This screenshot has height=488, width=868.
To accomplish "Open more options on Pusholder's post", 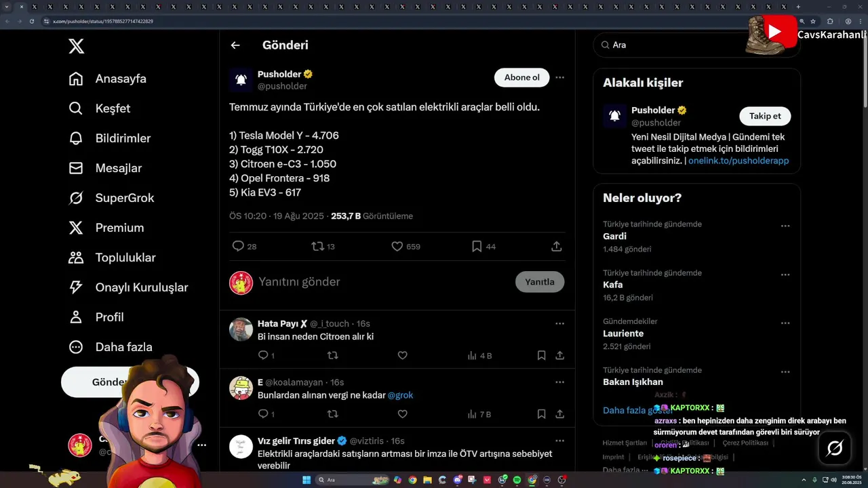I will pyautogui.click(x=559, y=77).
